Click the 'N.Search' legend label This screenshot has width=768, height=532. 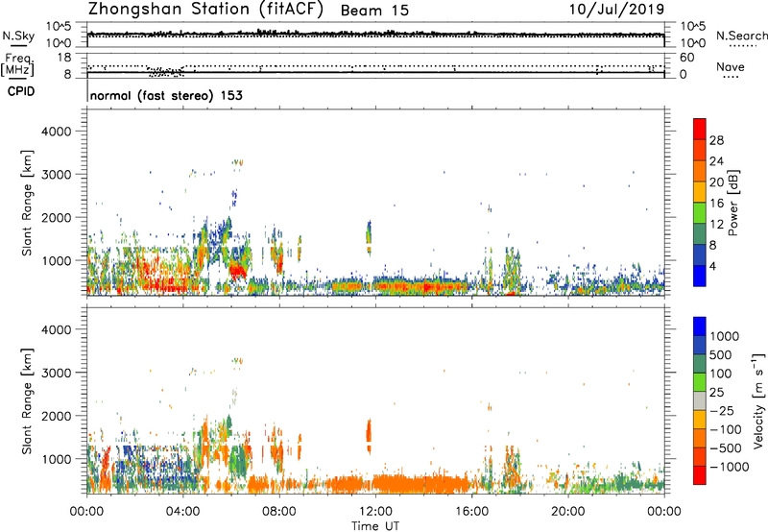pyautogui.click(x=741, y=36)
